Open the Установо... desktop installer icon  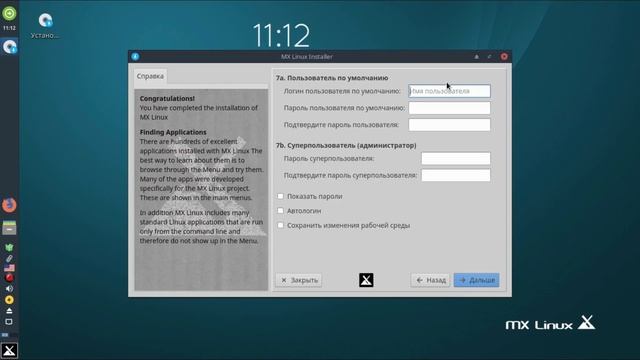tap(45, 26)
